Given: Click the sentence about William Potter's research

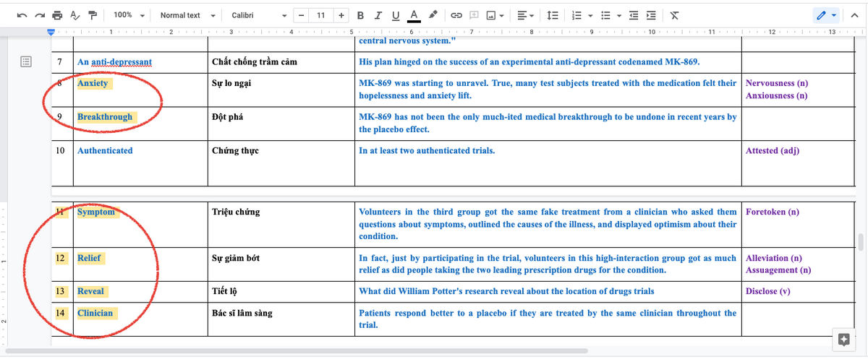Looking at the screenshot, I should point(506,292).
